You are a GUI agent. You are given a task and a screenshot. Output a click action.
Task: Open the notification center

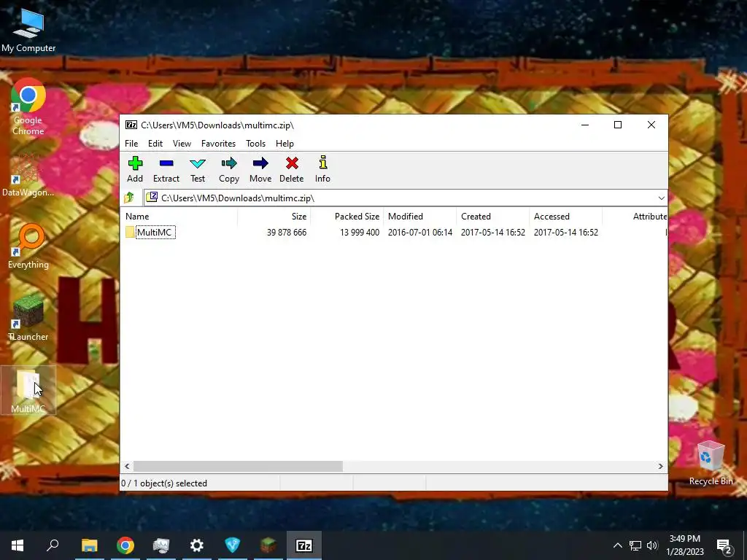click(x=724, y=546)
